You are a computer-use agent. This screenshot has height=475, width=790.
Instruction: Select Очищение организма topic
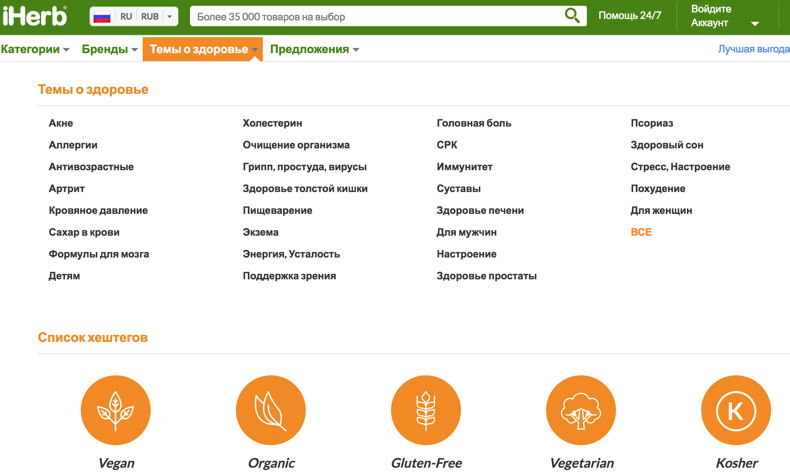click(296, 145)
